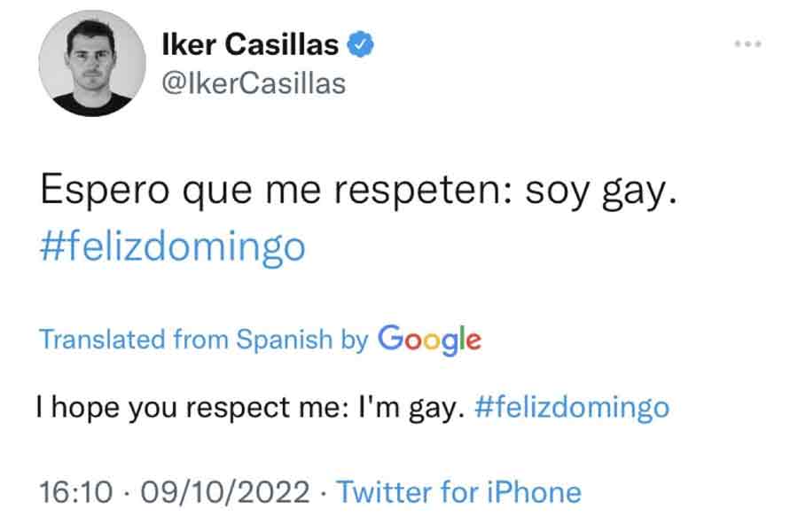Click "Translated from Spanish by" label
798x532 pixels.
point(204,340)
